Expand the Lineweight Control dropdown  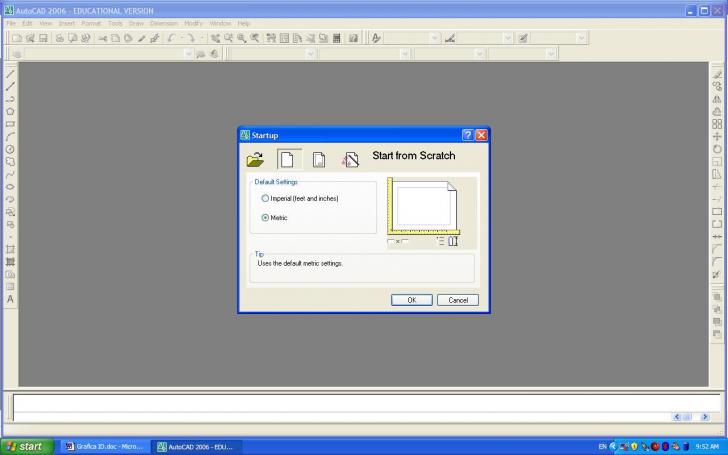point(479,54)
